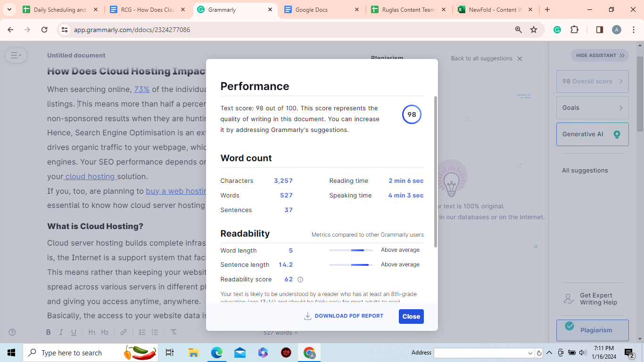Click the 98 score circle in dialog
Image resolution: width=644 pixels, height=362 pixels.
coord(412,115)
